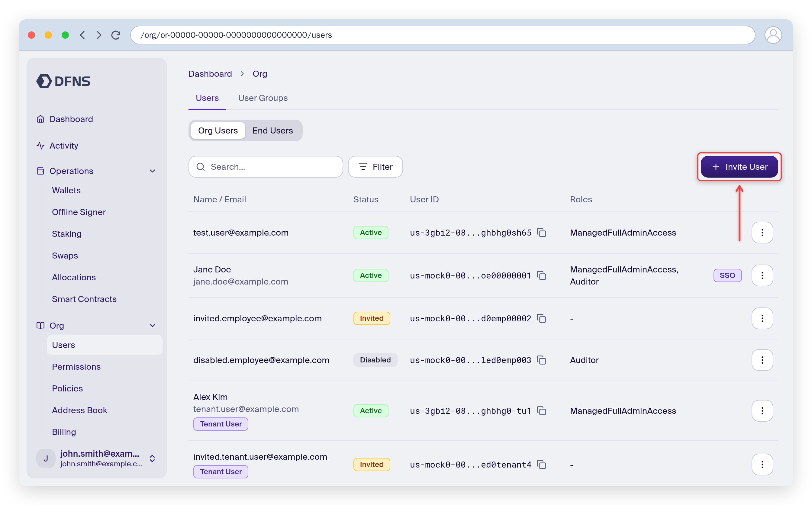Collapse the Operations section
812x505 pixels.
tap(152, 171)
